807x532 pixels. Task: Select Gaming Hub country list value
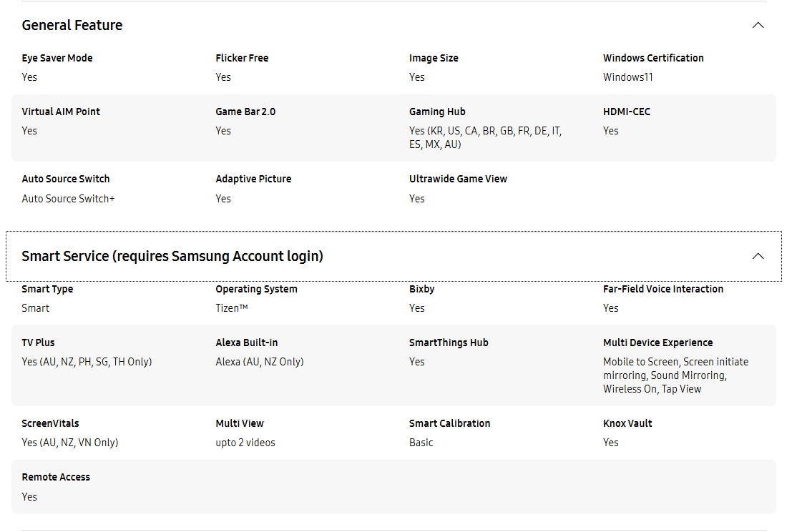coord(485,137)
